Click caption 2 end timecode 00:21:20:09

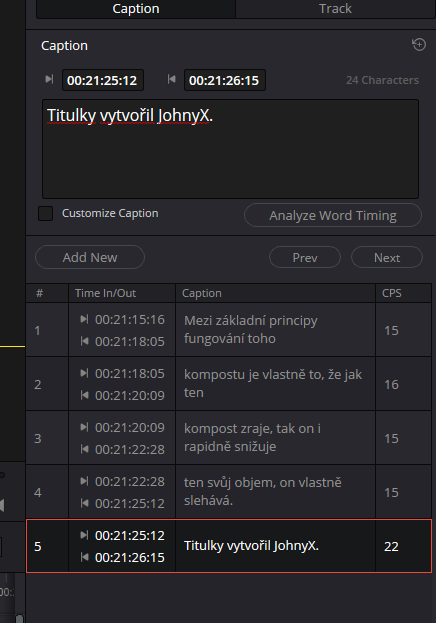(x=130, y=395)
